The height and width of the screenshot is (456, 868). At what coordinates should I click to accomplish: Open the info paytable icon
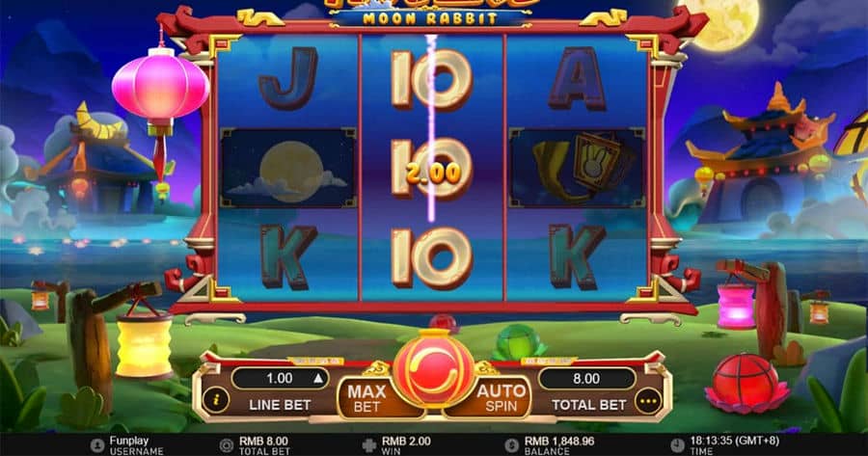pos(216,399)
